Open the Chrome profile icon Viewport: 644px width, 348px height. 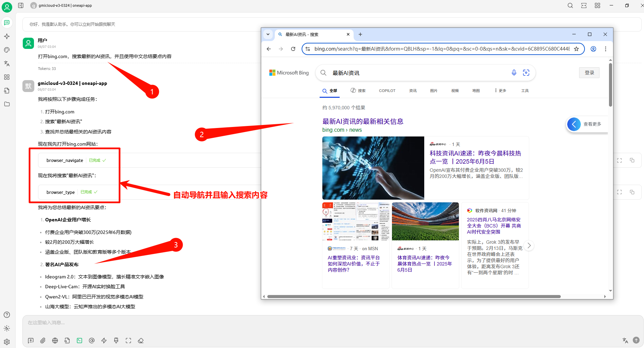pos(593,49)
